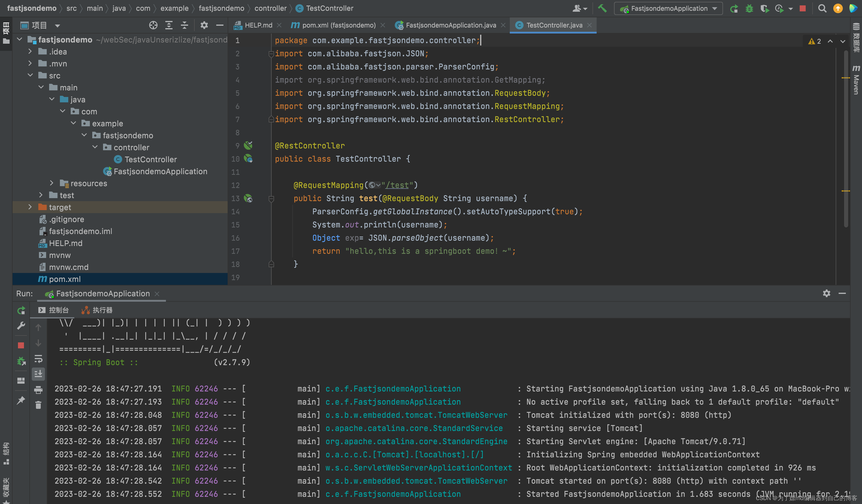Screen dimensions: 862x504
Task: Open the profiler run icon
Action: pyautogui.click(x=780, y=9)
